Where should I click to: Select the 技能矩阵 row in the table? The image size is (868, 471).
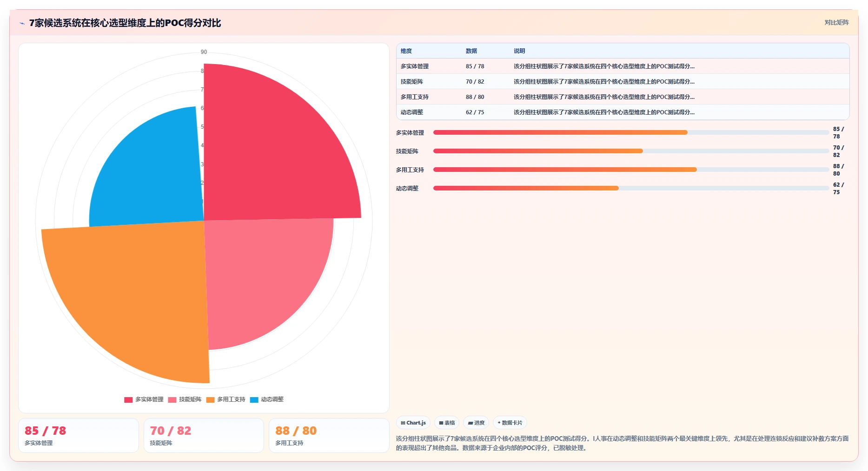(623, 81)
